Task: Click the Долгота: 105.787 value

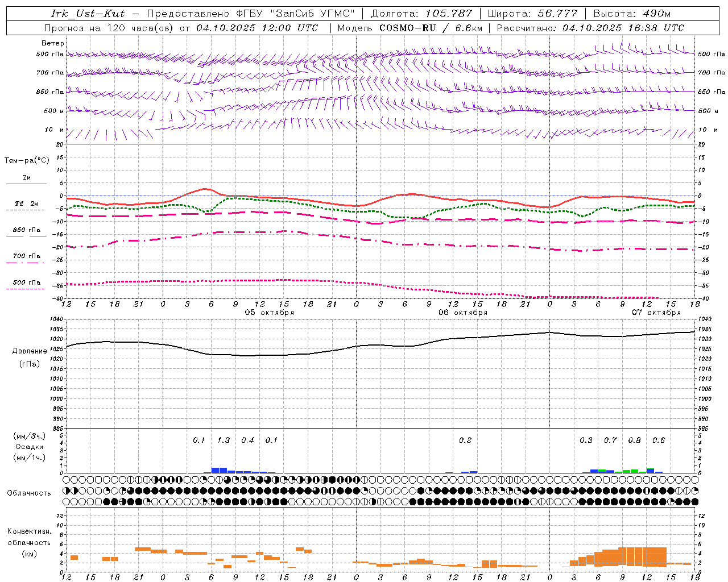Action: 421,14
